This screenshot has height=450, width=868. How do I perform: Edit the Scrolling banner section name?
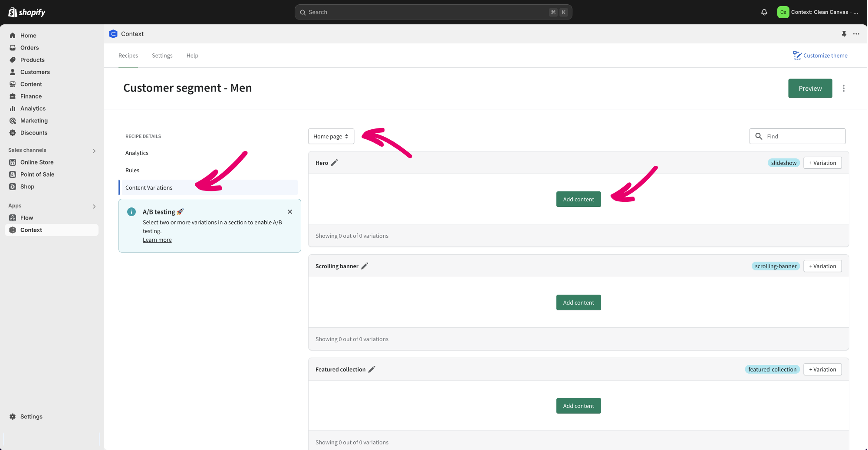365,266
